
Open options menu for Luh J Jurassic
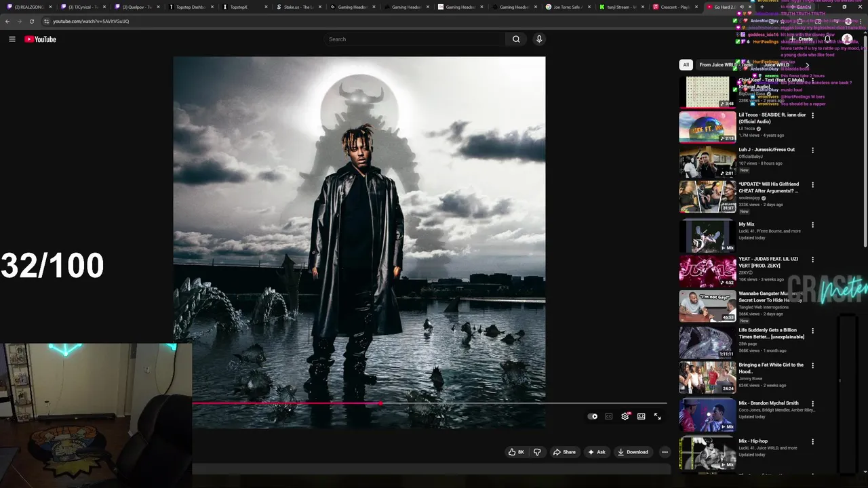[812, 150]
